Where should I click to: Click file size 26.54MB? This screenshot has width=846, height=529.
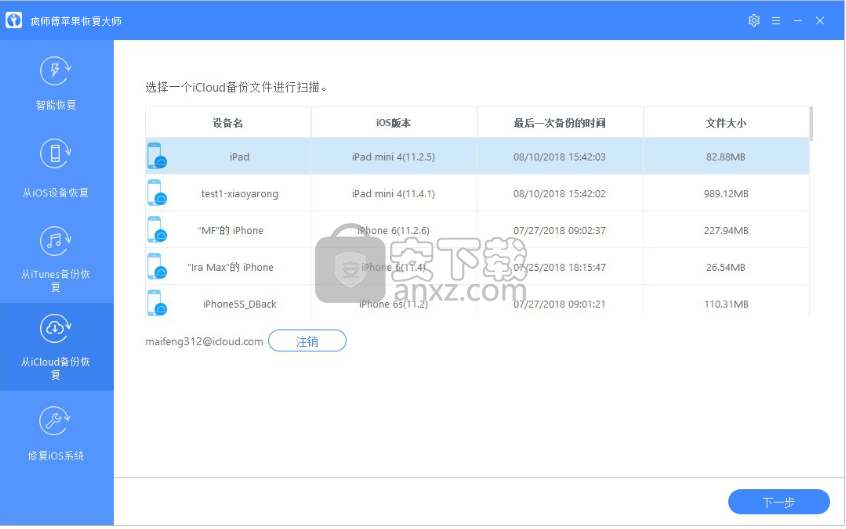(726, 267)
